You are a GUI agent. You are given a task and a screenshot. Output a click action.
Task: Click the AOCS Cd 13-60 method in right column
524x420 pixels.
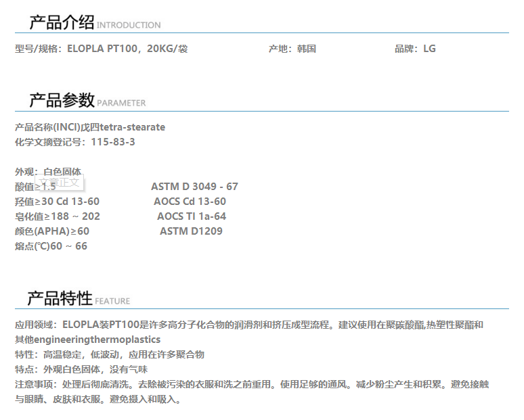(x=190, y=202)
